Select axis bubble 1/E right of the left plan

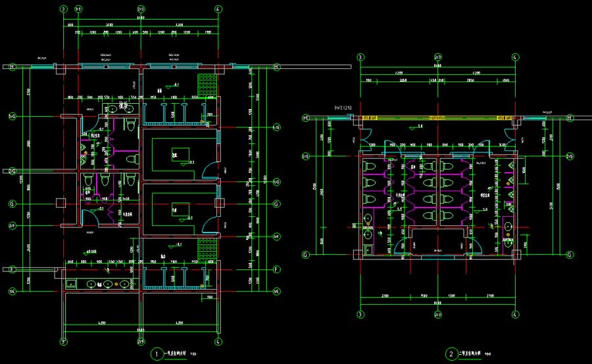pyautogui.click(x=276, y=291)
